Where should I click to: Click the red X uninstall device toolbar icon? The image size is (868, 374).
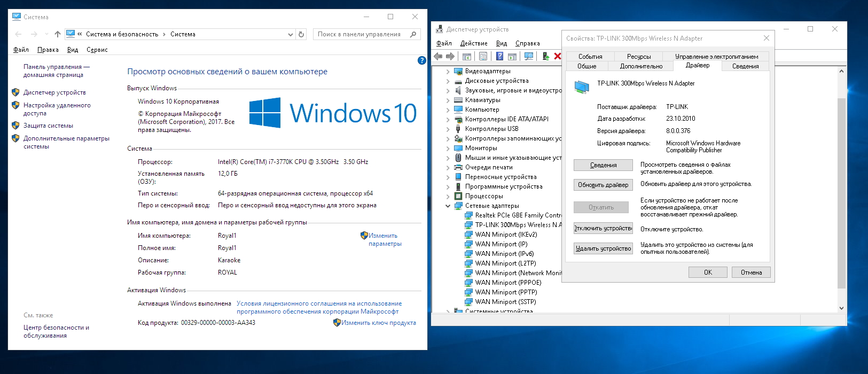pos(558,56)
